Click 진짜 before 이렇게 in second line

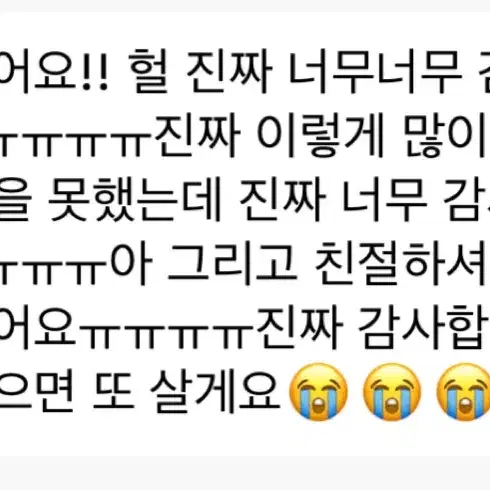[197, 136]
